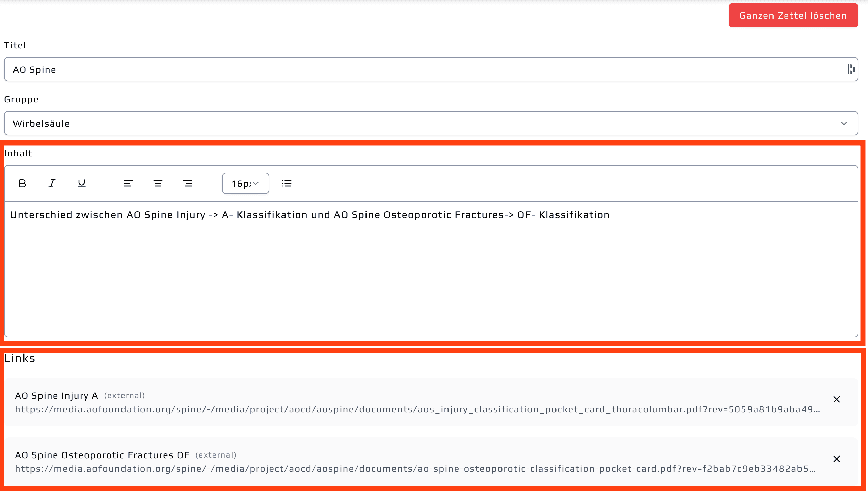Toggle underline formatting

(82, 184)
